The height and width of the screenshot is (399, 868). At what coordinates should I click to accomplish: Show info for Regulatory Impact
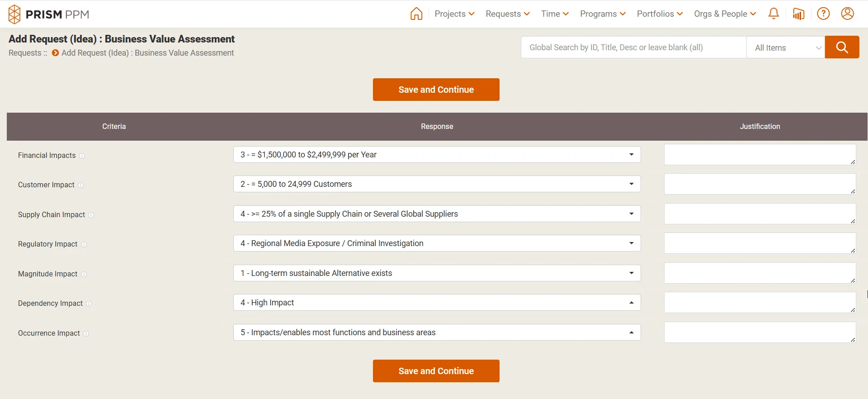pyautogui.click(x=84, y=244)
